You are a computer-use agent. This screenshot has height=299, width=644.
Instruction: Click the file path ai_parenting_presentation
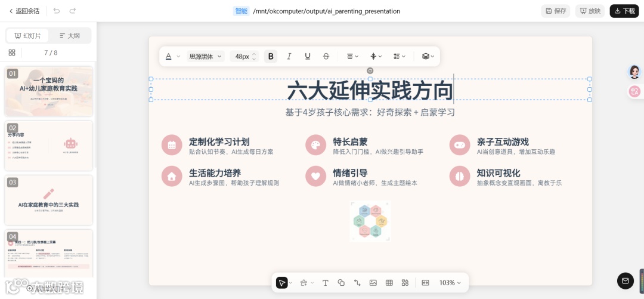[x=327, y=11]
